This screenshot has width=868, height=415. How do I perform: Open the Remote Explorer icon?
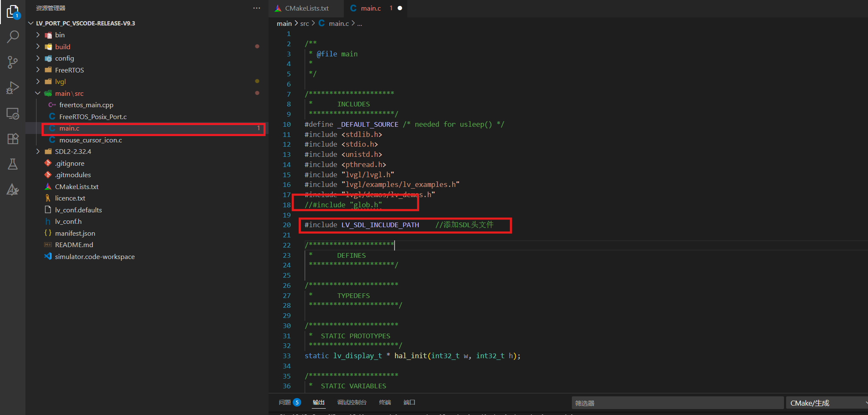point(13,113)
